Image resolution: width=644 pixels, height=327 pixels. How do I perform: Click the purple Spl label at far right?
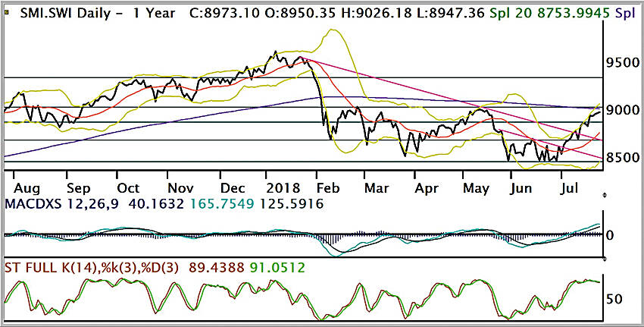(626, 14)
